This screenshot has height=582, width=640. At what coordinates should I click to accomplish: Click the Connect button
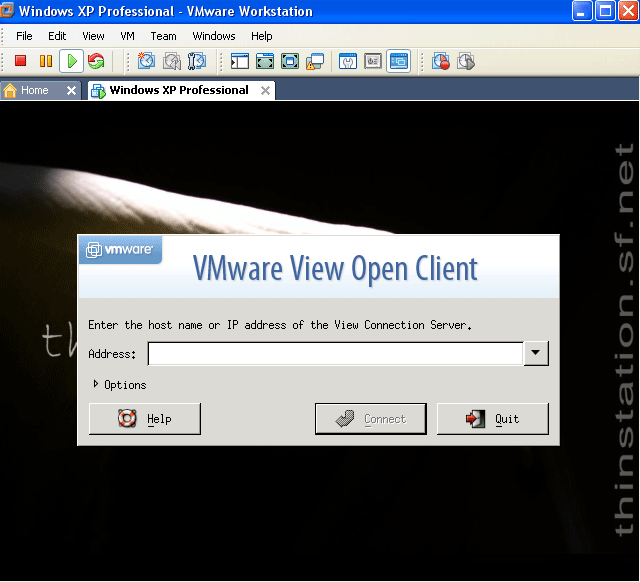click(x=371, y=419)
